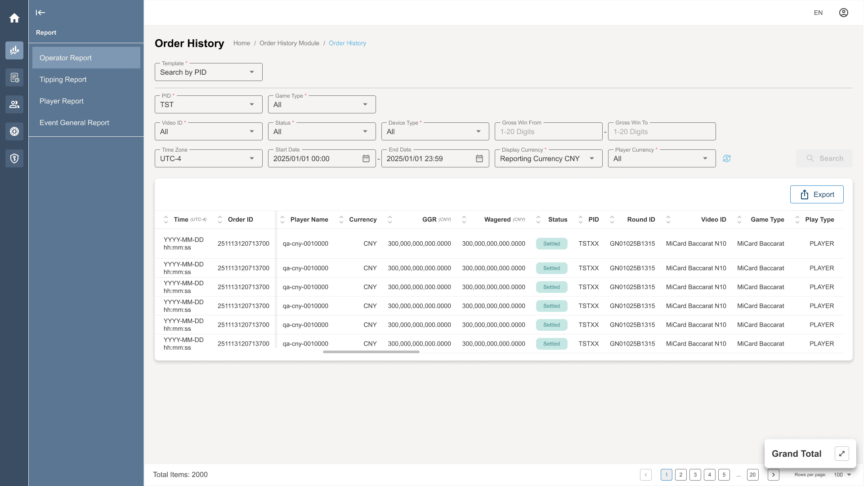868x486 pixels.
Task: Open Event General Report menu item
Action: pyautogui.click(x=86, y=122)
